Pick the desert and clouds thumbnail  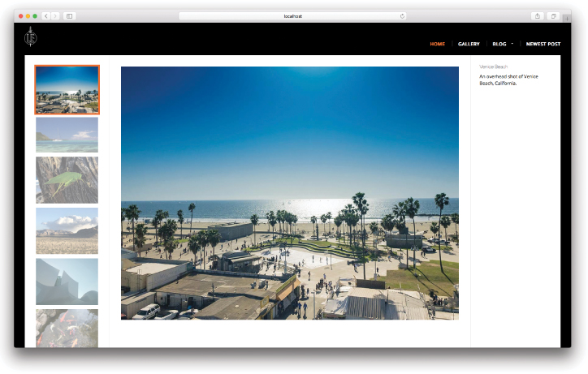(x=67, y=230)
